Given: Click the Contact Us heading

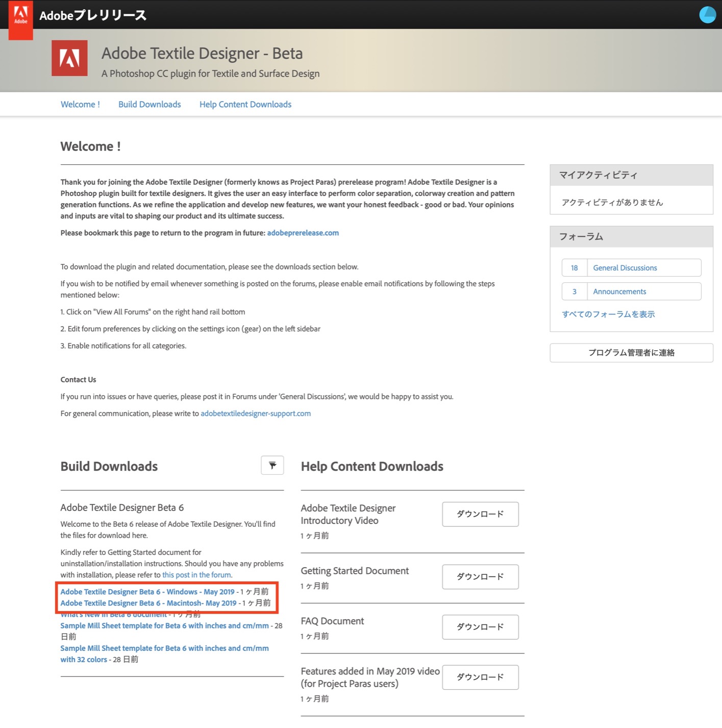Looking at the screenshot, I should 78,380.
